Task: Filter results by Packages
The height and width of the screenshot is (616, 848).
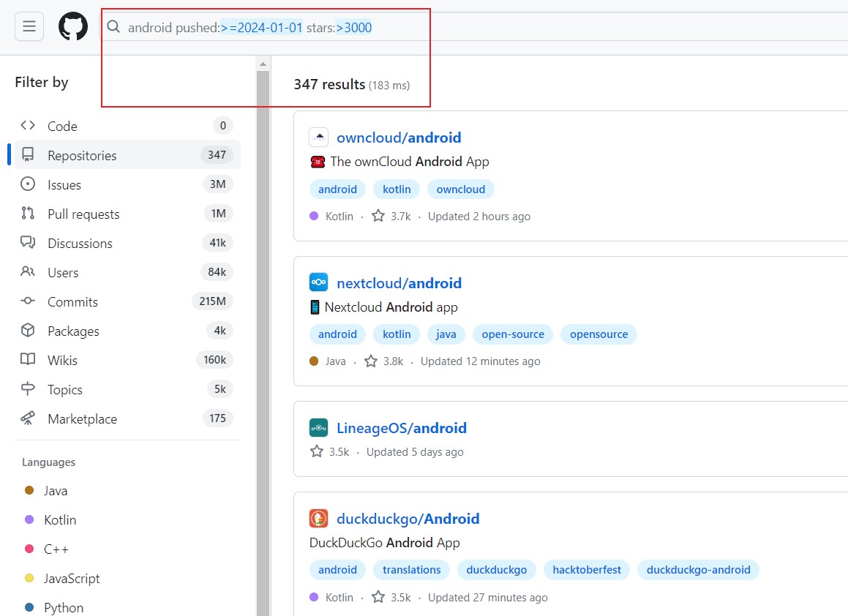Action: 127,331
